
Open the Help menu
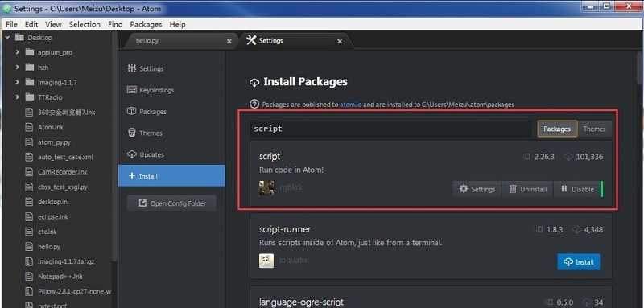click(x=177, y=24)
